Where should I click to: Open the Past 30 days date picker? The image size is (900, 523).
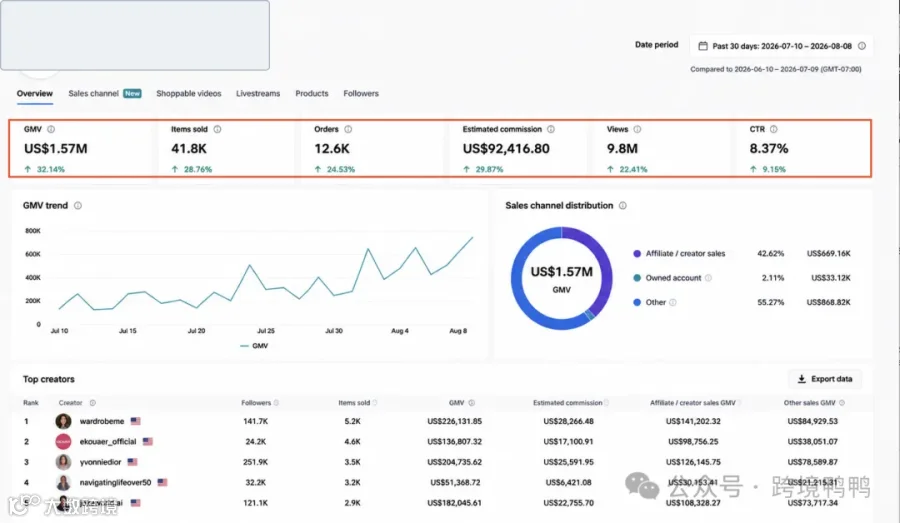point(781,46)
